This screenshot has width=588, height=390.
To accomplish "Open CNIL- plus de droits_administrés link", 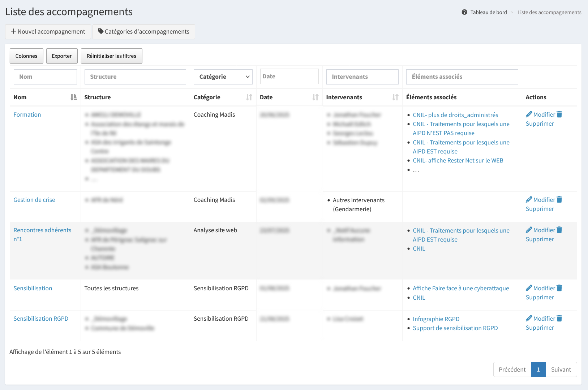I will [455, 115].
